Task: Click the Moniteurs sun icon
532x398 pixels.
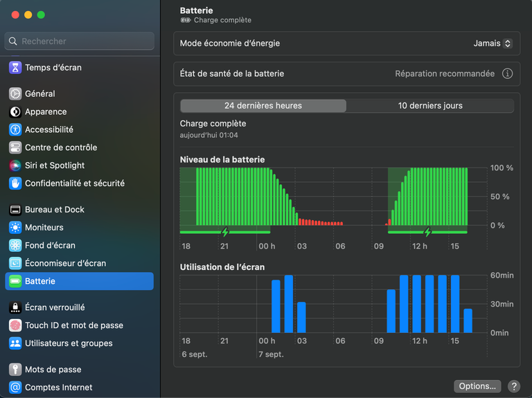Action: (15, 228)
